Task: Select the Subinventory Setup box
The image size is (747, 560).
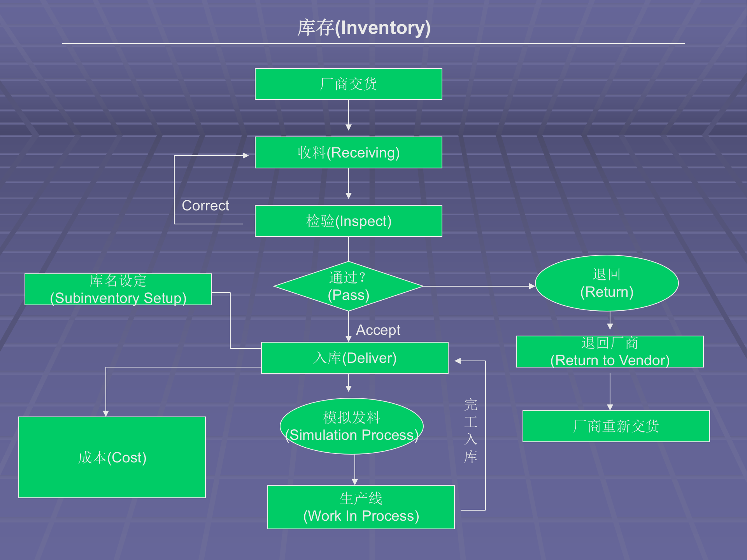Action: [x=118, y=289]
